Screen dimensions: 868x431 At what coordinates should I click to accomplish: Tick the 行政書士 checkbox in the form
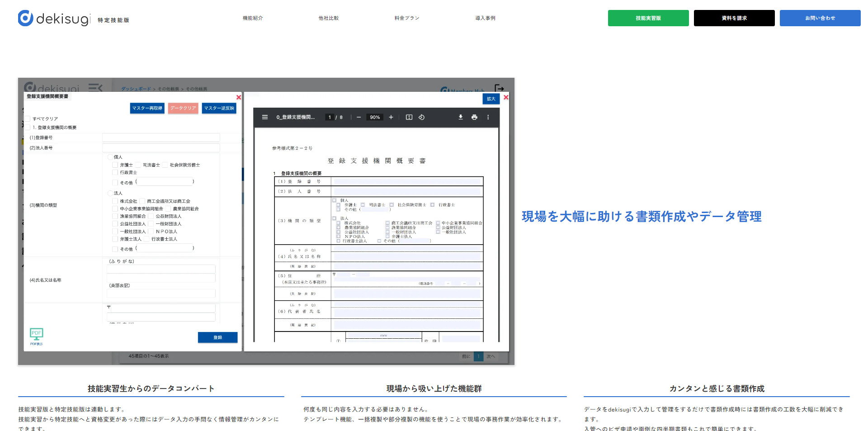115,172
